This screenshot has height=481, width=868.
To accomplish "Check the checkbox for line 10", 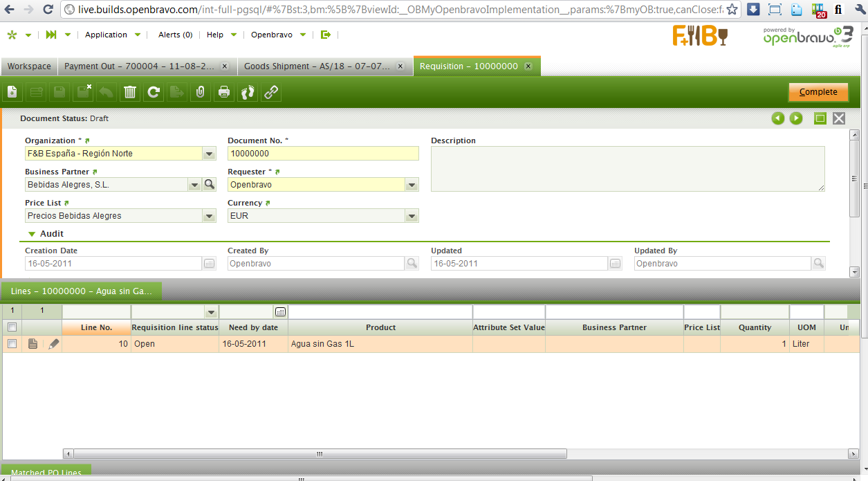I will [12, 344].
